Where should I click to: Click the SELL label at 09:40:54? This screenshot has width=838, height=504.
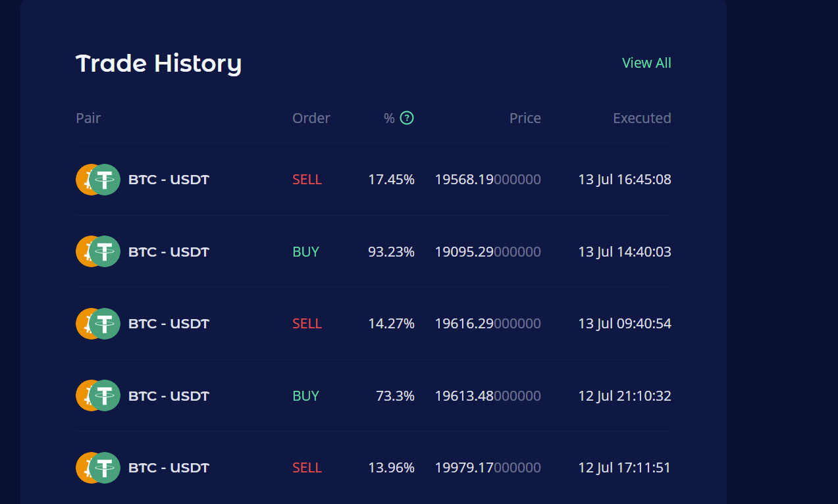[x=307, y=324]
